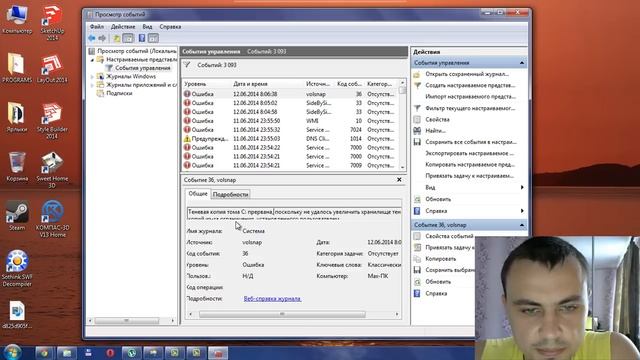Open 'Справка' menu in menu bar

[x=170, y=27]
